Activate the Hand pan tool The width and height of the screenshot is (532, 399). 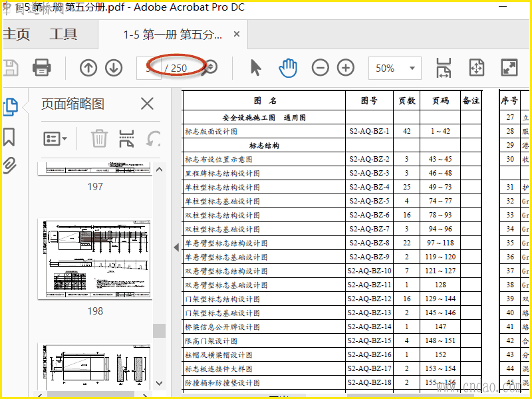tap(288, 68)
